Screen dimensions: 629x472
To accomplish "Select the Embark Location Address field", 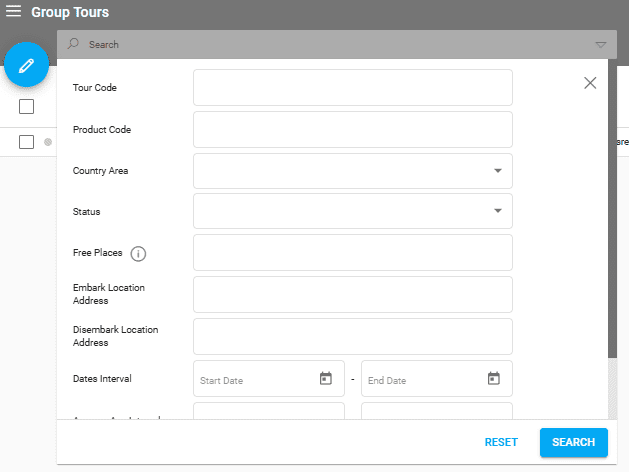I will [352, 295].
